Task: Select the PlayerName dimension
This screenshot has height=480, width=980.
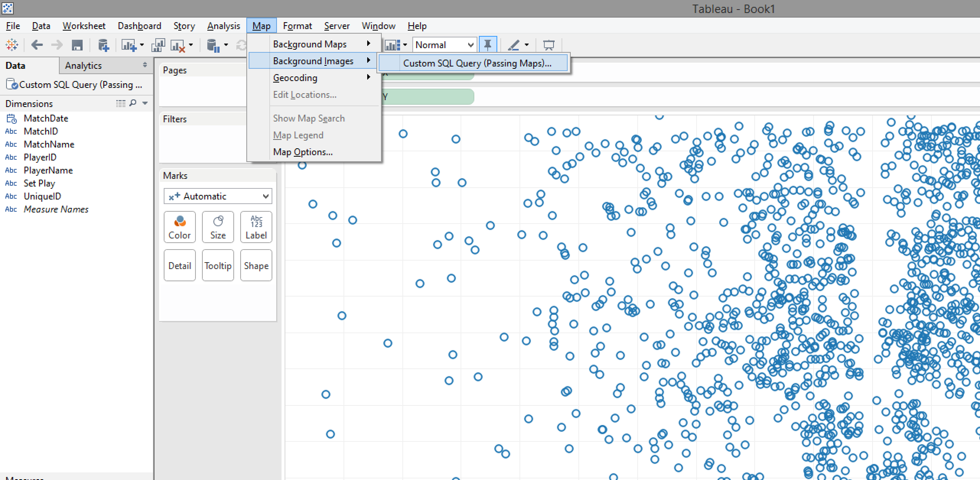Action: pyautogui.click(x=48, y=170)
